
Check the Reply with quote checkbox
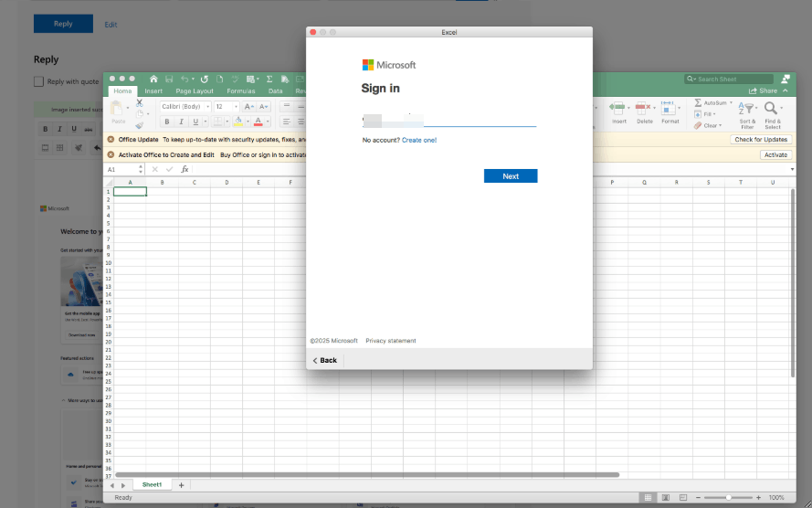pyautogui.click(x=39, y=81)
